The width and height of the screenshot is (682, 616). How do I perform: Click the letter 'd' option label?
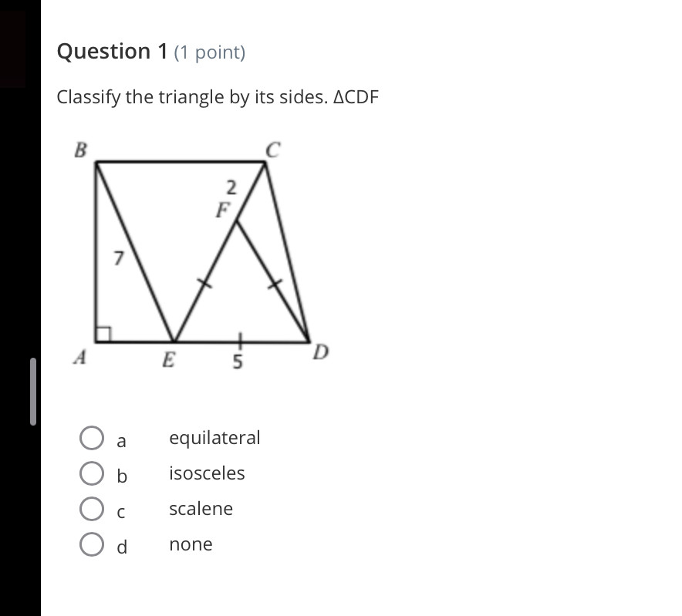pyautogui.click(x=121, y=547)
